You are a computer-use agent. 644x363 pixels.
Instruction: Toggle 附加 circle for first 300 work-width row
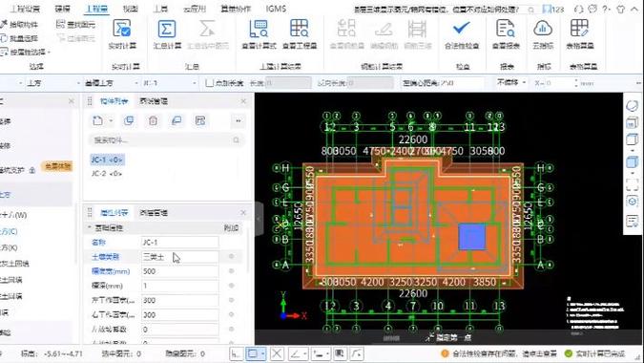pos(231,300)
